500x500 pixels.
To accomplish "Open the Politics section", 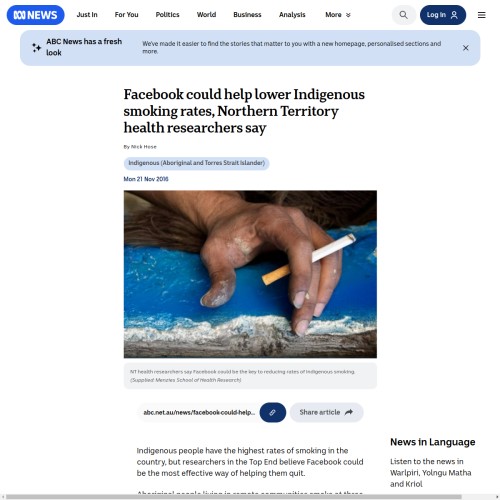I will coord(167,15).
